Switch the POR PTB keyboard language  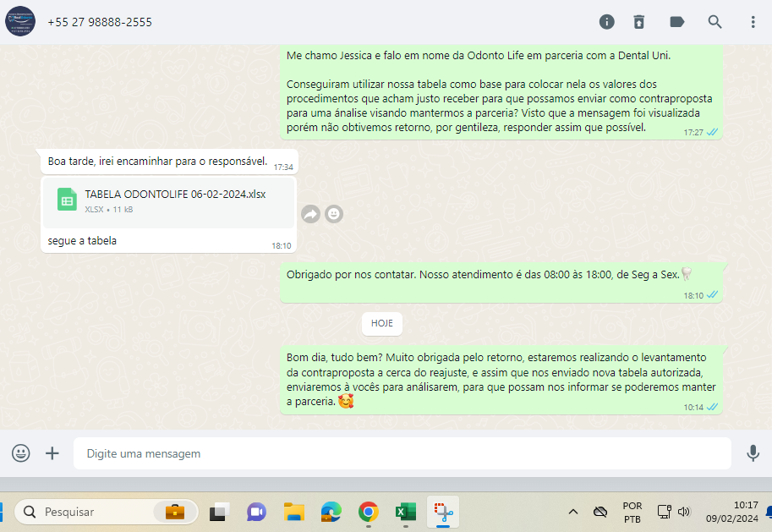pos(632,512)
